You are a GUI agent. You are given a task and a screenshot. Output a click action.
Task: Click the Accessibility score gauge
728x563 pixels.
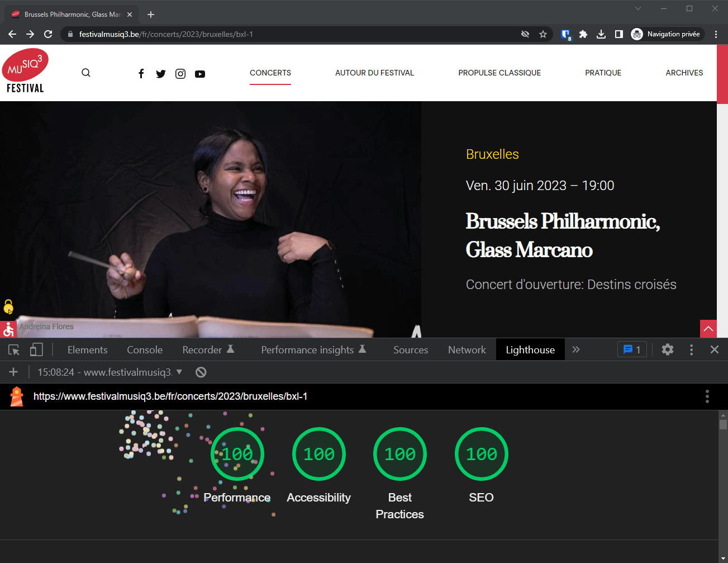click(319, 454)
